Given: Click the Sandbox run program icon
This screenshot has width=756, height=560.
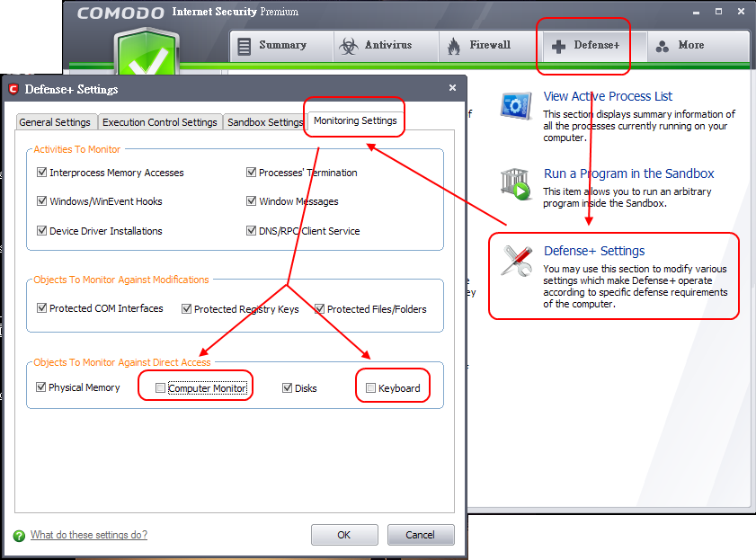Looking at the screenshot, I should 516,183.
